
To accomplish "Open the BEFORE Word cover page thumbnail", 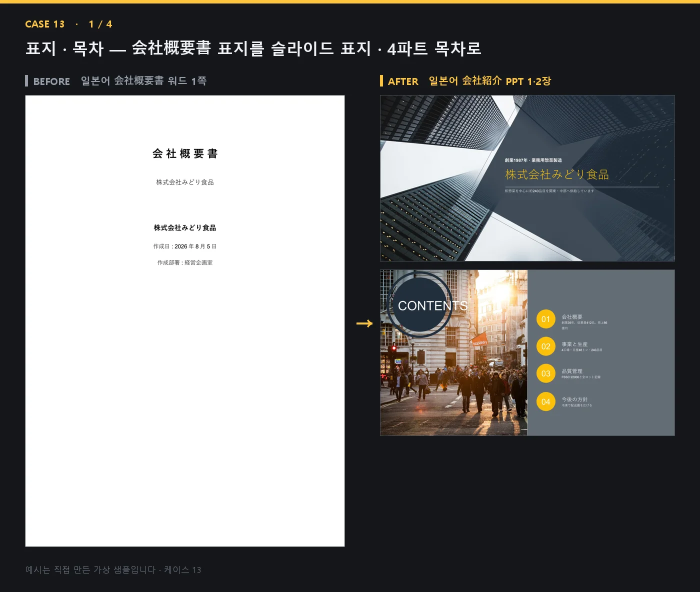I will [185, 321].
